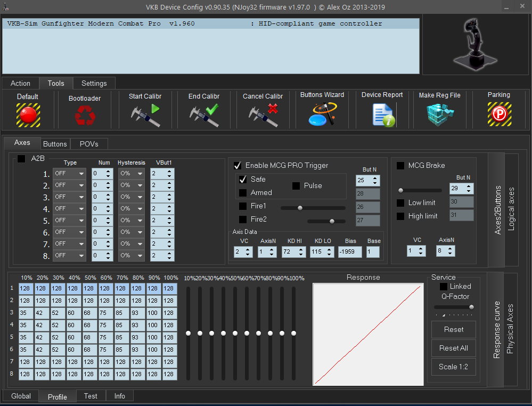Viewport: 532px width, 406px height.
Task: Enable the Armed checkbox
Action: 243,193
